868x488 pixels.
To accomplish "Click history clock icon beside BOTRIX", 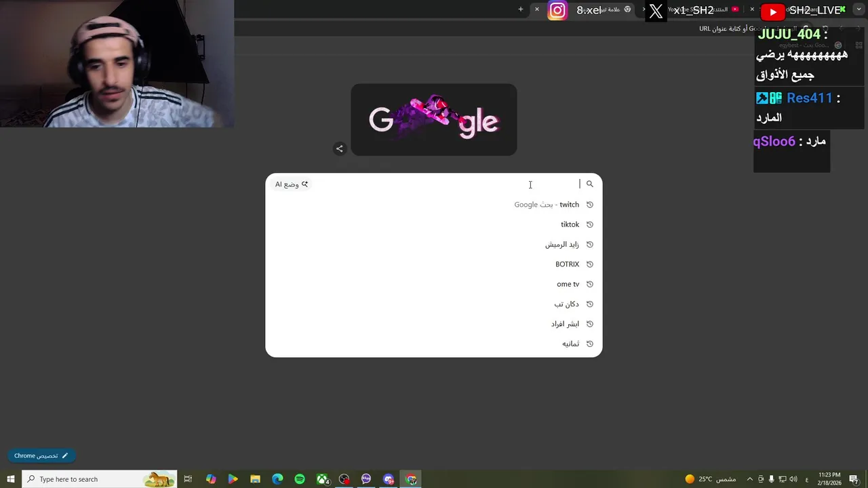I will [590, 264].
